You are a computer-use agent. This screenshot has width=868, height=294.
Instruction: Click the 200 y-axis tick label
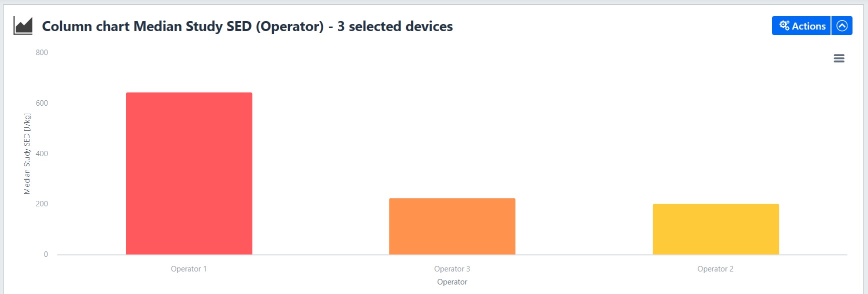point(42,204)
